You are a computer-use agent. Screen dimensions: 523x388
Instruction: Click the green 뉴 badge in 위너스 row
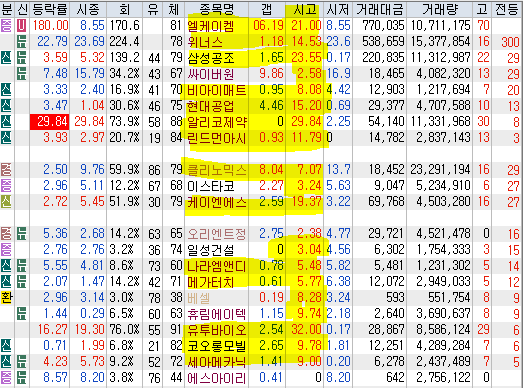point(22,42)
